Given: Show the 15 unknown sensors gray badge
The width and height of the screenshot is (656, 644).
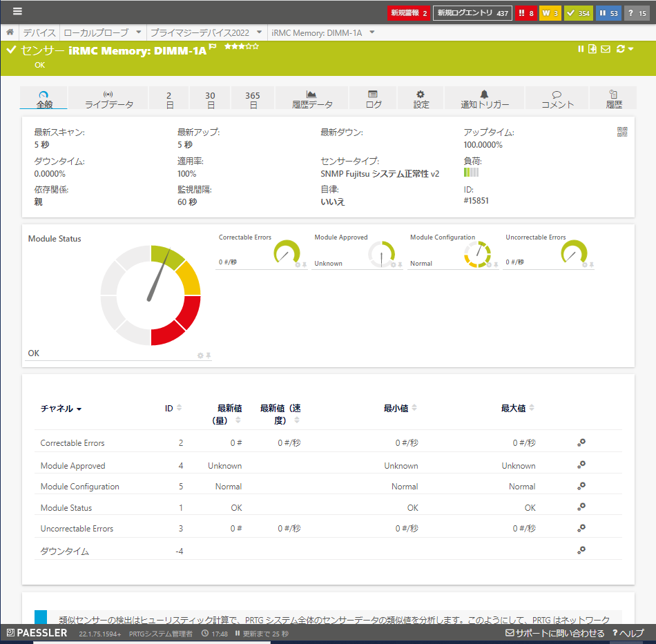Looking at the screenshot, I should tap(637, 13).
